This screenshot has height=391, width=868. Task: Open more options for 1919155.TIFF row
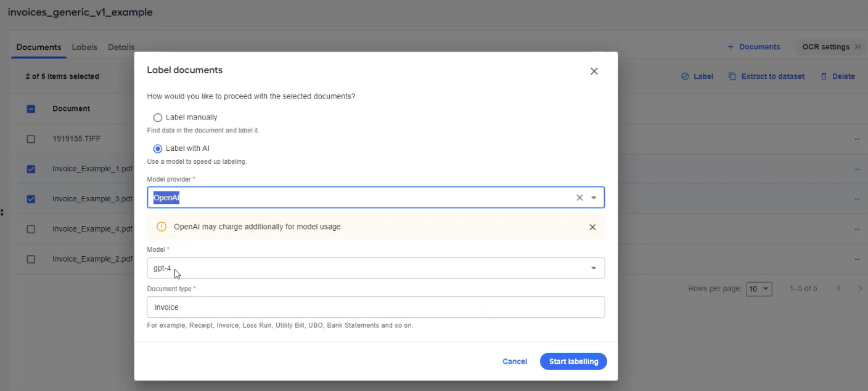[857, 139]
